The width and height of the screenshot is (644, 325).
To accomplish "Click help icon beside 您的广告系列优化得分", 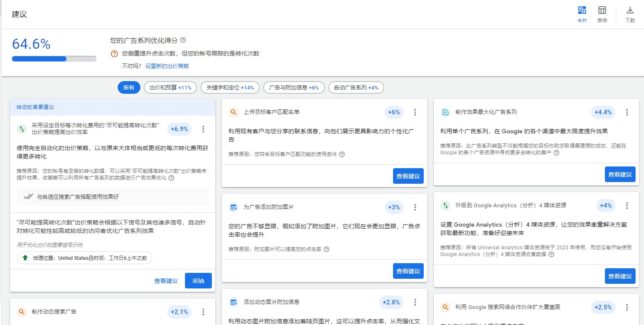I will pyautogui.click(x=183, y=40).
